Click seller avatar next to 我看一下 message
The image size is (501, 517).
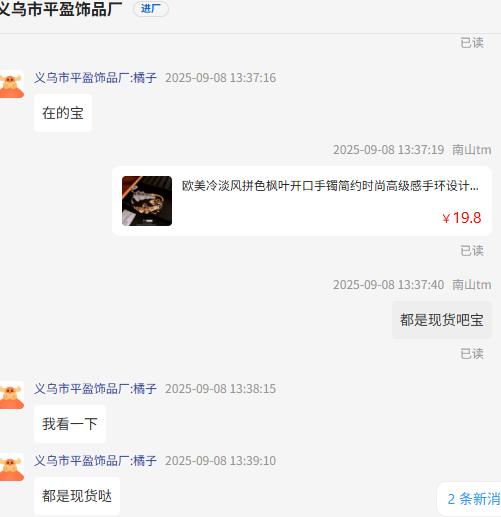(x=12, y=395)
